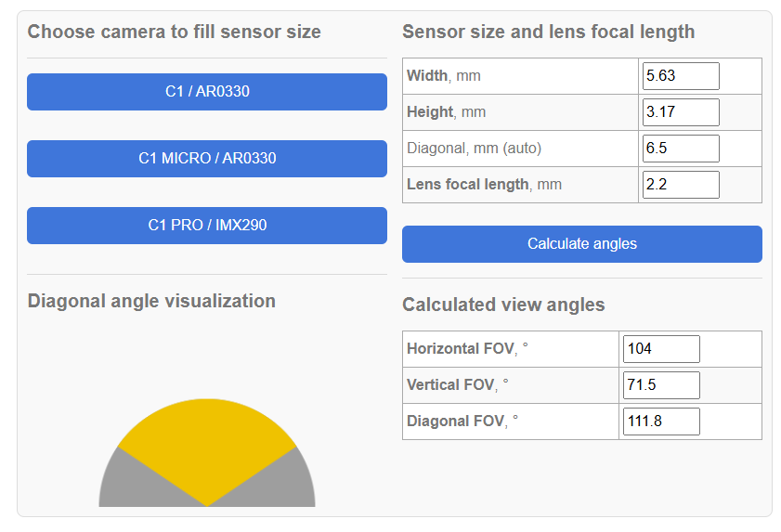This screenshot has height=532, width=781.
Task: Select the C1 / AR0330 camera button
Action: 207,92
